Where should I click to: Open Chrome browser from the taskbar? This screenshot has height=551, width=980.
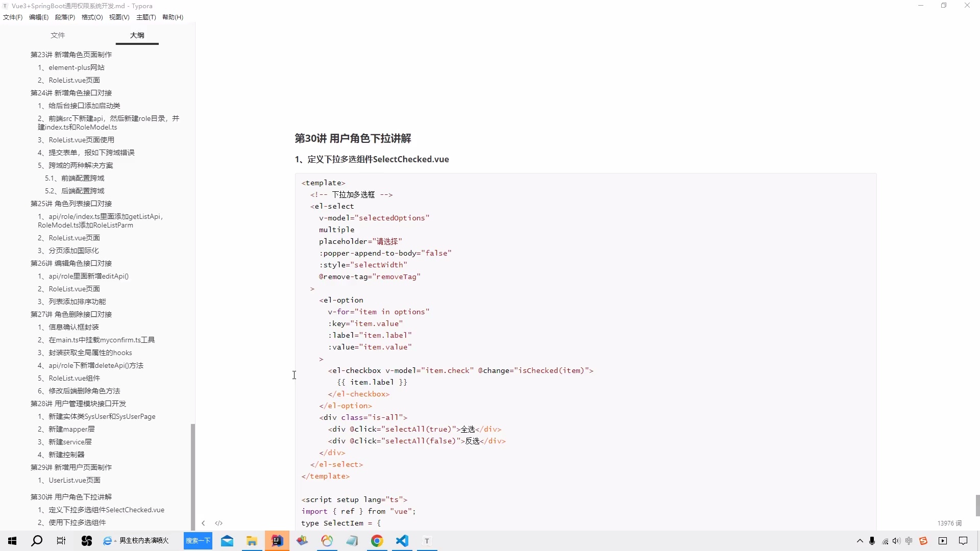[377, 541]
